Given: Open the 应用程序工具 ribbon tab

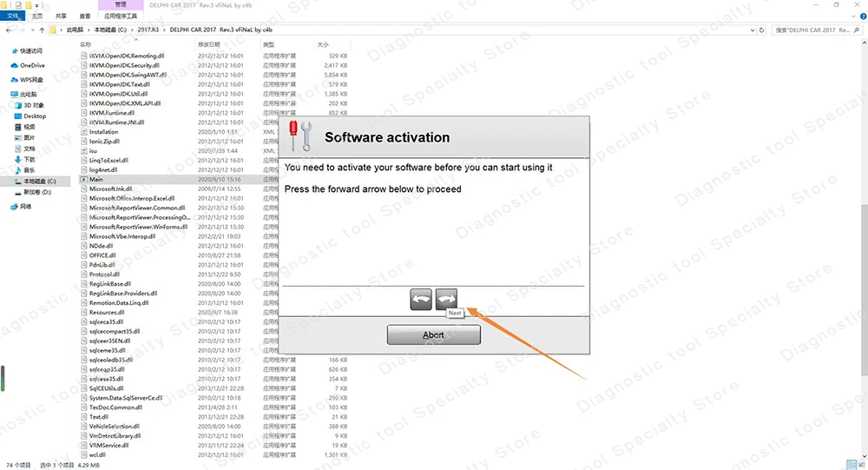Looking at the screenshot, I should coord(121,17).
